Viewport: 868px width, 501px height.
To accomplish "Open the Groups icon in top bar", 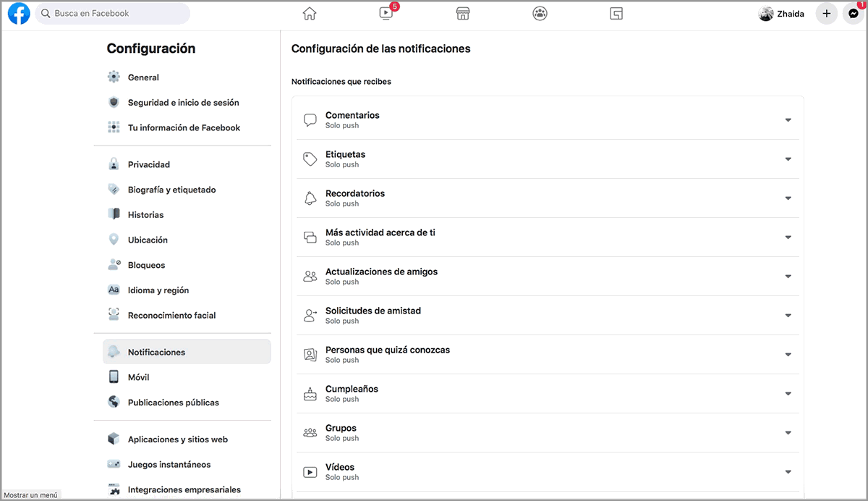I will click(540, 14).
